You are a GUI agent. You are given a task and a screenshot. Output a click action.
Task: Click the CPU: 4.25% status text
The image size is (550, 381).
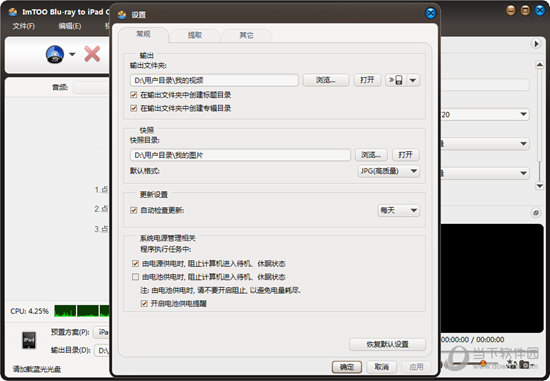pyautogui.click(x=29, y=311)
